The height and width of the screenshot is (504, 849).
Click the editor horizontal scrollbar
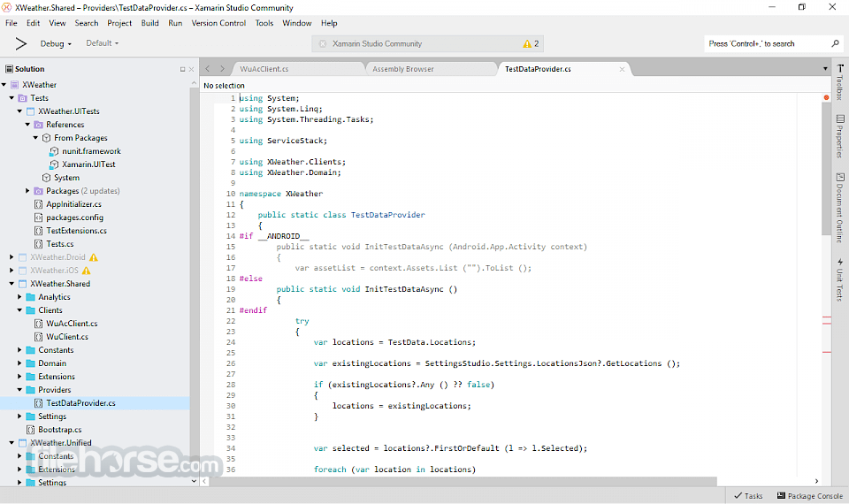pos(463,481)
